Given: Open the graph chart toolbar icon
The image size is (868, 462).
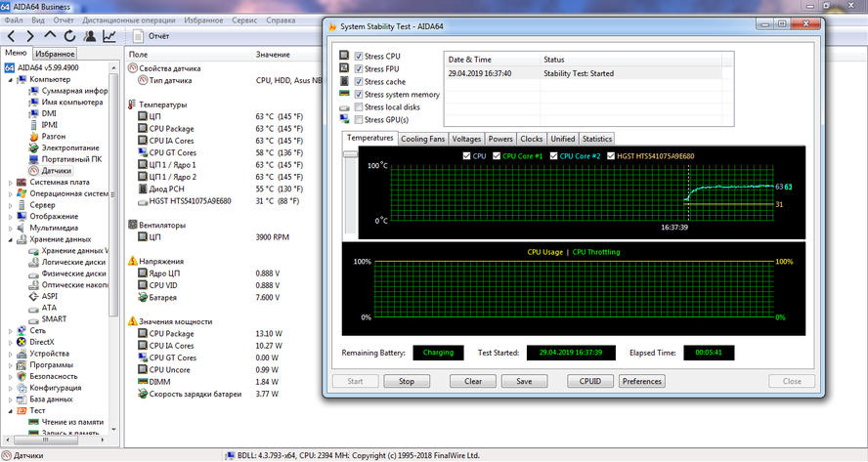Looking at the screenshot, I should pos(109,36).
